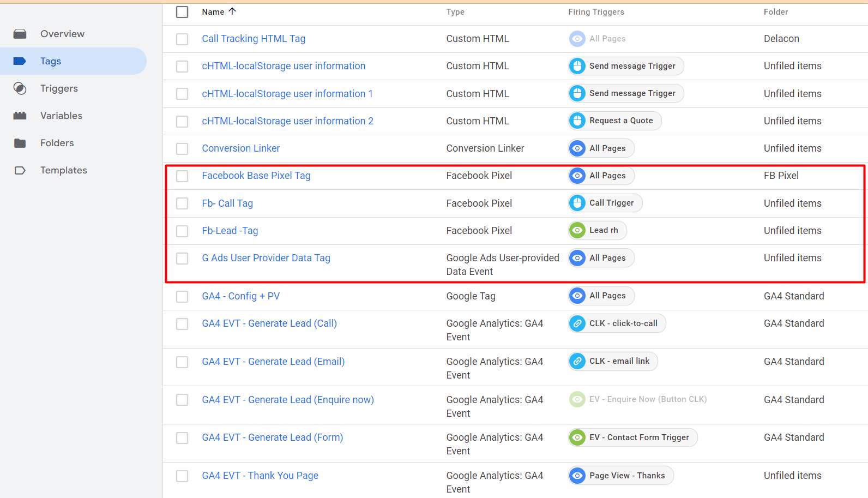This screenshot has height=498, width=868.
Task: Open GA4 EVT - Generate Lead (Form) tag
Action: pos(273,437)
